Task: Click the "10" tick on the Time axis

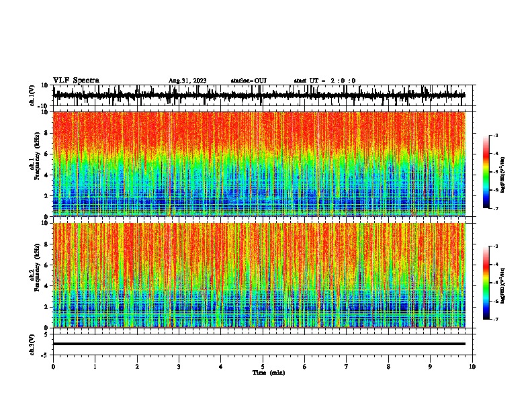Action: pos(472,367)
